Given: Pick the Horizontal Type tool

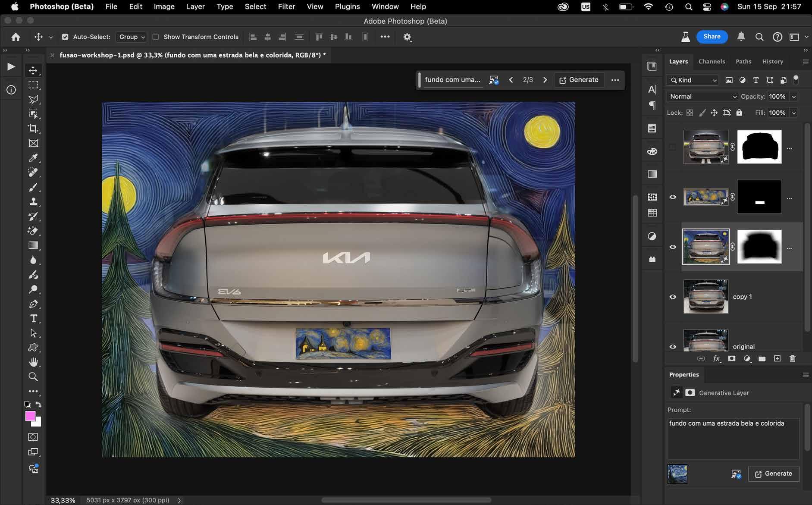Looking at the screenshot, I should click(x=33, y=319).
